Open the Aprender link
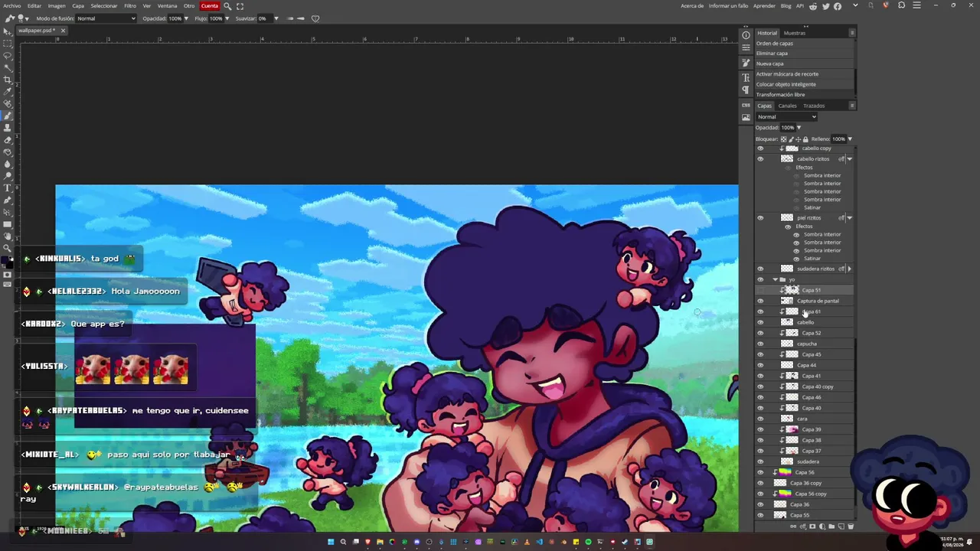The image size is (980, 551). (764, 6)
